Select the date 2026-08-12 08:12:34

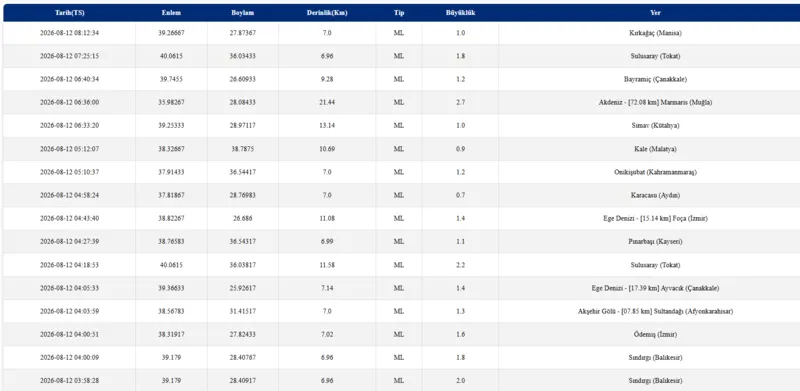(x=69, y=33)
